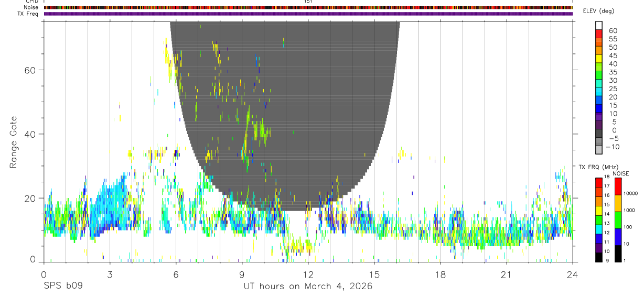Image resolution: width=644 pixels, height=297 pixels.
Task: Click the 16 label on the TX FRQ colorbar
Action: [x=607, y=195]
